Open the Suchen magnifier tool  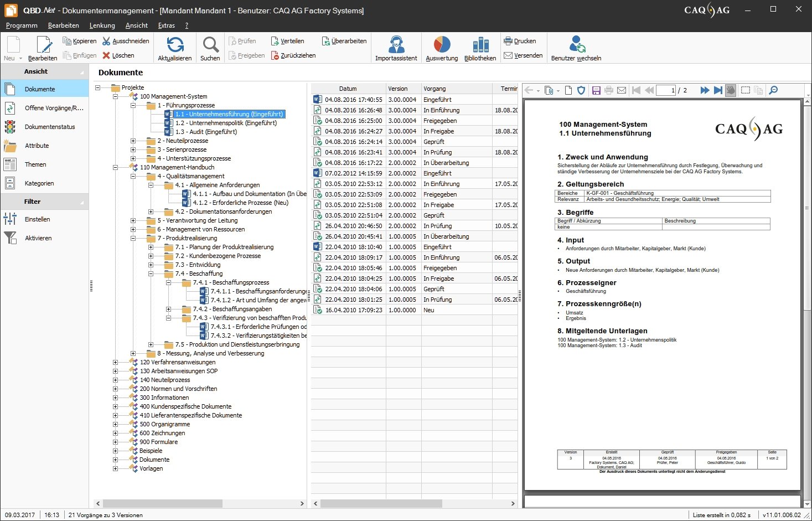[x=210, y=45]
